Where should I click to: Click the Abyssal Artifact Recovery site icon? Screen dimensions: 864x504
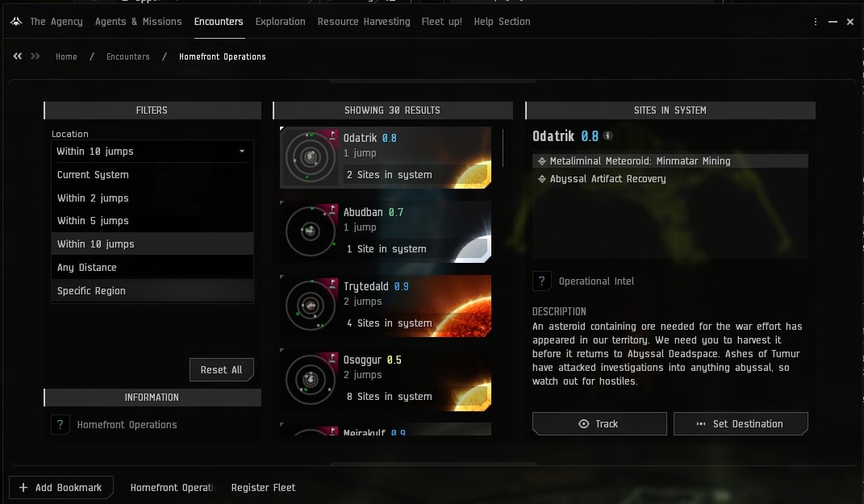point(542,179)
